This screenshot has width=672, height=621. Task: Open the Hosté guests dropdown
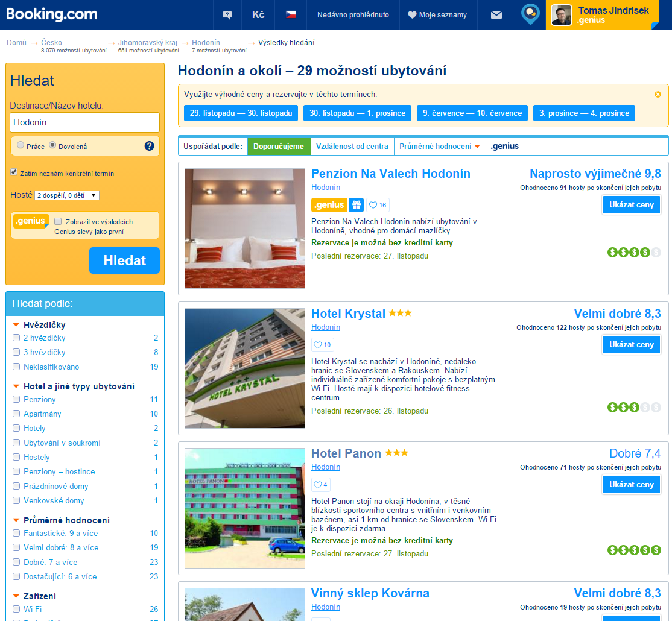[67, 195]
